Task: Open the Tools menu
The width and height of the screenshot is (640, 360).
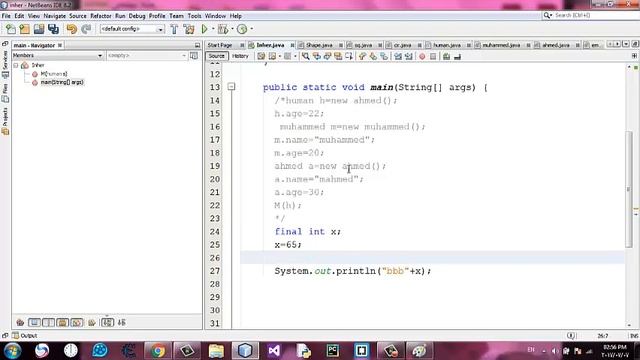Action: [x=194, y=16]
